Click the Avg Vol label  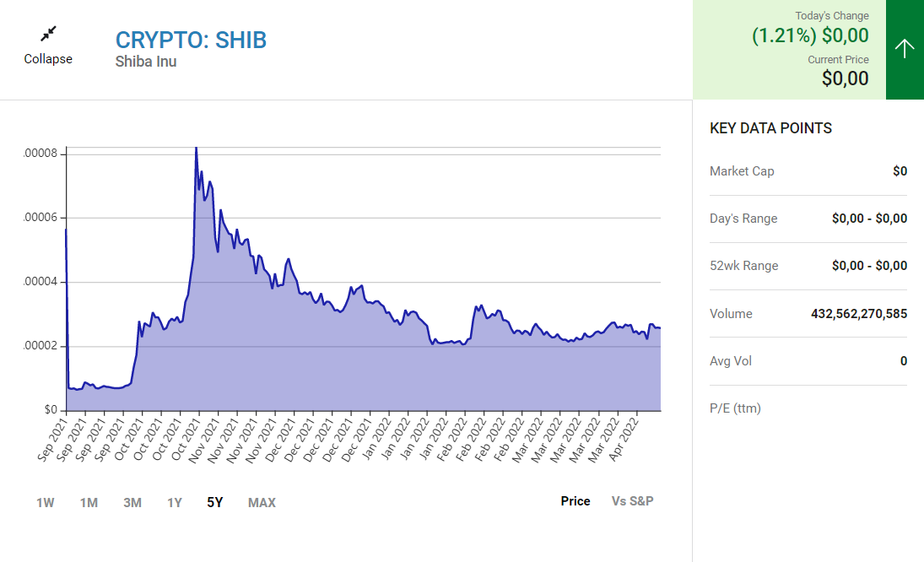(731, 361)
